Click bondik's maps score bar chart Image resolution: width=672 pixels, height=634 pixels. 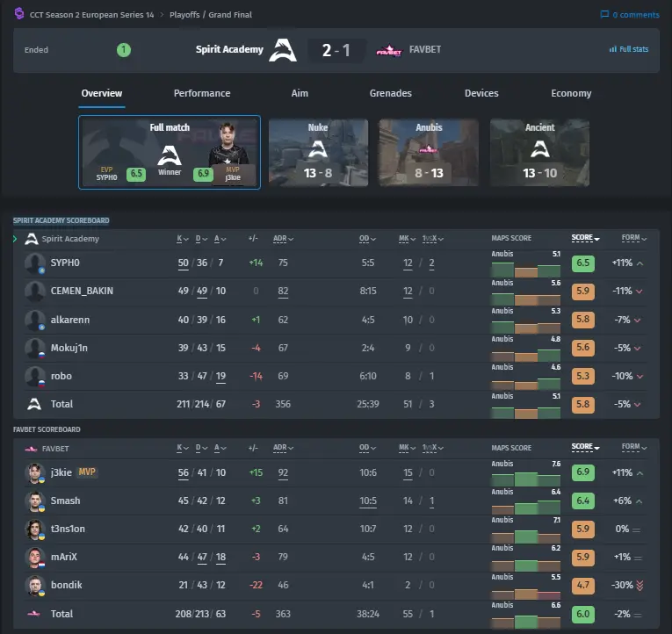(526, 594)
